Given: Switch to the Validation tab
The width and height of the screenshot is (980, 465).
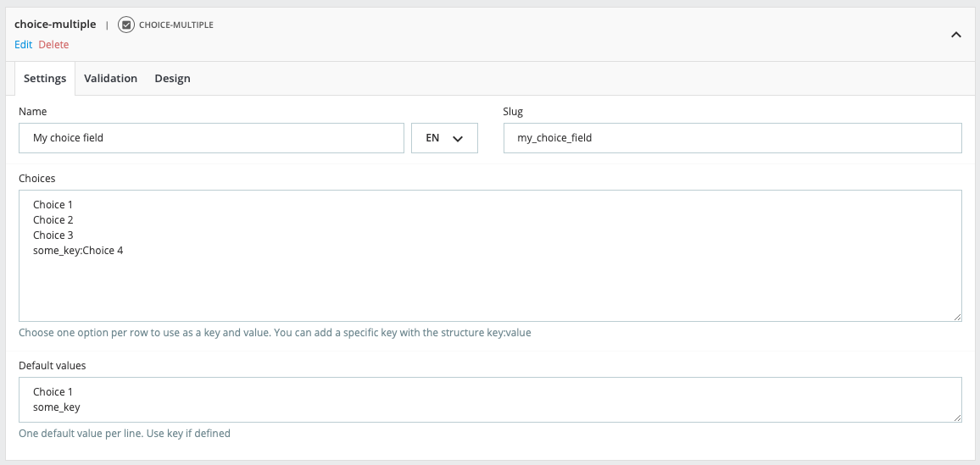Looking at the screenshot, I should (110, 79).
